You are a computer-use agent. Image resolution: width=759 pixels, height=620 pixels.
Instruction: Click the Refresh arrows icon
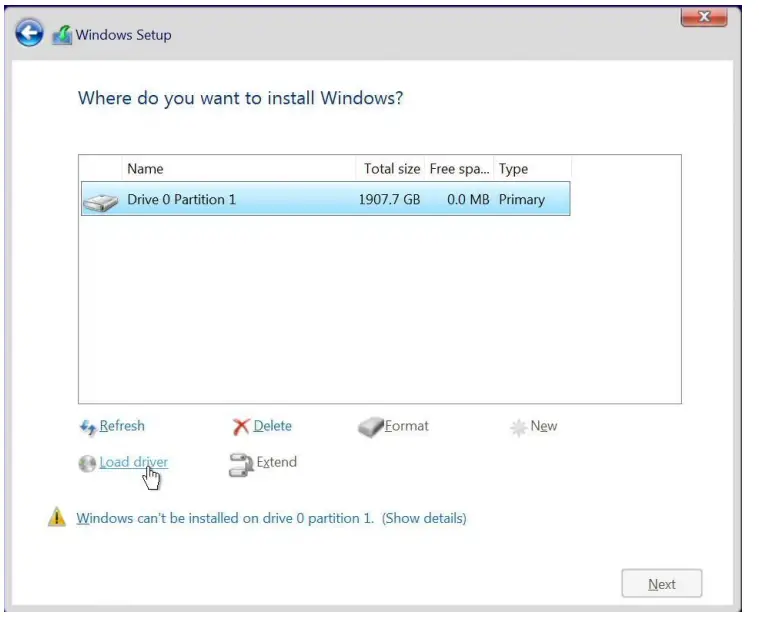88,427
